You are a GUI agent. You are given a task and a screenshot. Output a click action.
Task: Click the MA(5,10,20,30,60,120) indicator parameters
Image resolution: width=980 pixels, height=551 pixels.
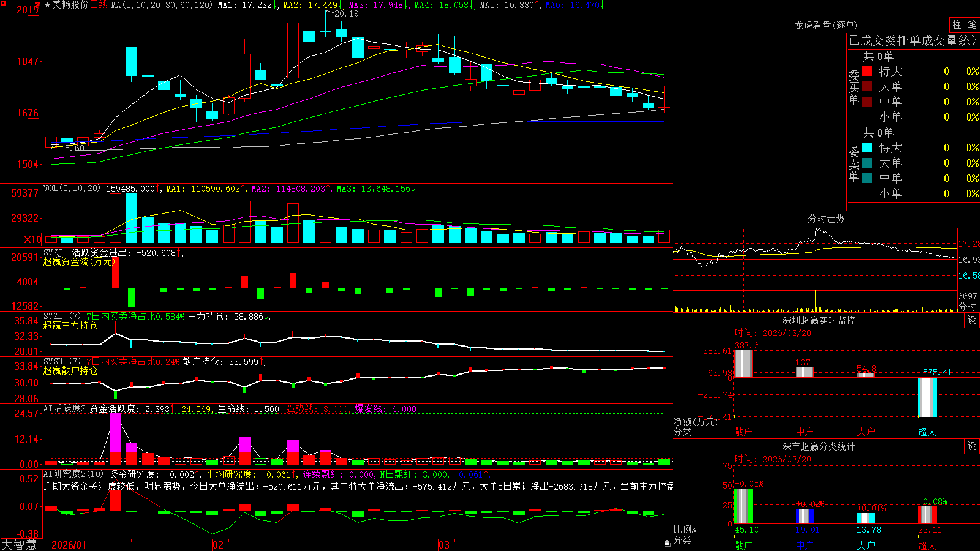point(162,5)
